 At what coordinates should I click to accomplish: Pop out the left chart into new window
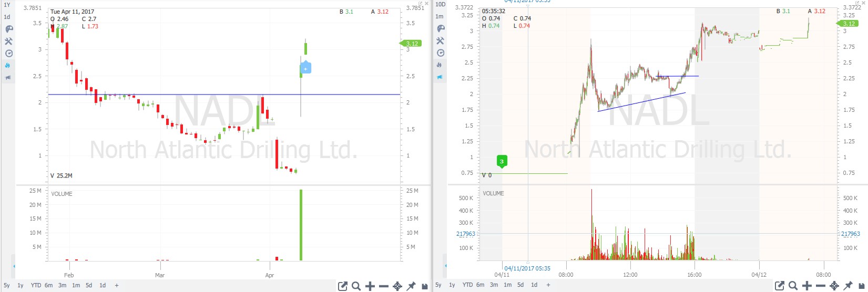(343, 286)
